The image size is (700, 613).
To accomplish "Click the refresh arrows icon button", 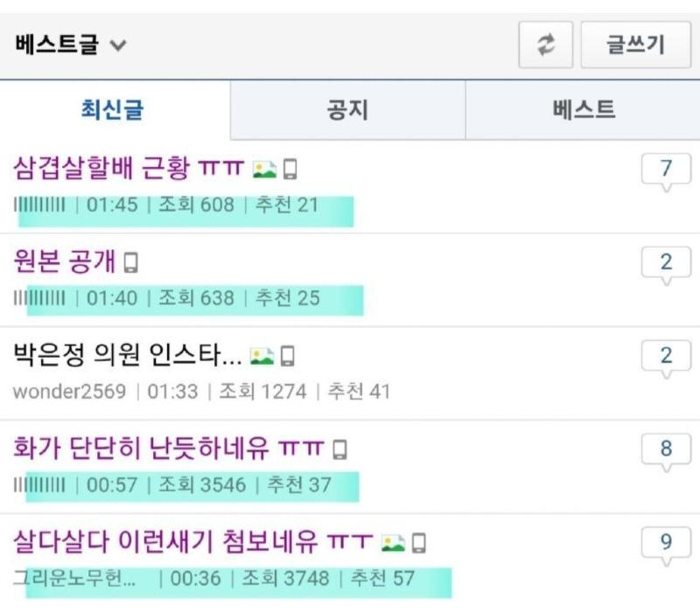I will [545, 45].
